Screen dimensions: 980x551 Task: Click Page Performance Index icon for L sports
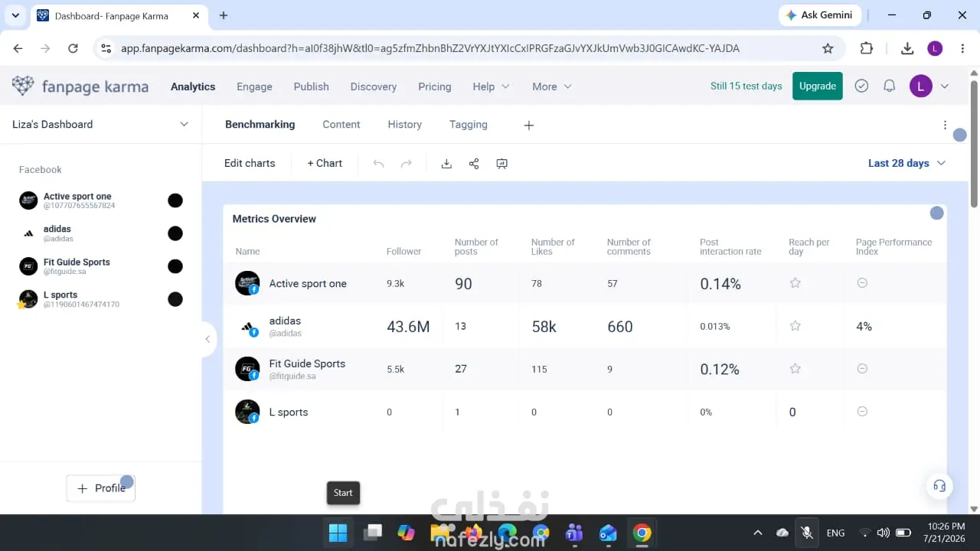point(862,412)
